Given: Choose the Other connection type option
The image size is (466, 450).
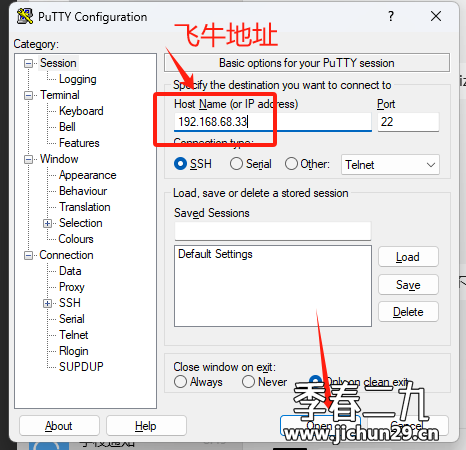Looking at the screenshot, I should point(291,164).
